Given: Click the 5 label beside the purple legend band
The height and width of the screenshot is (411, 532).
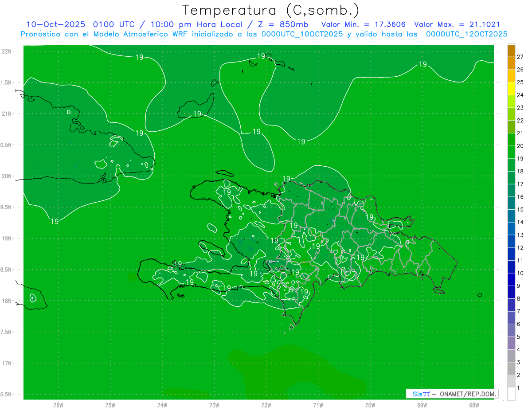Looking at the screenshot, I should click(x=519, y=337).
